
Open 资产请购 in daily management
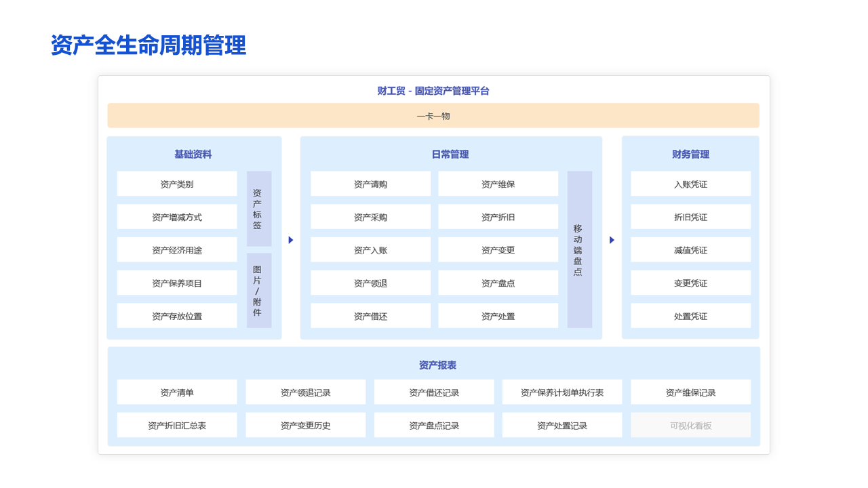(370, 184)
